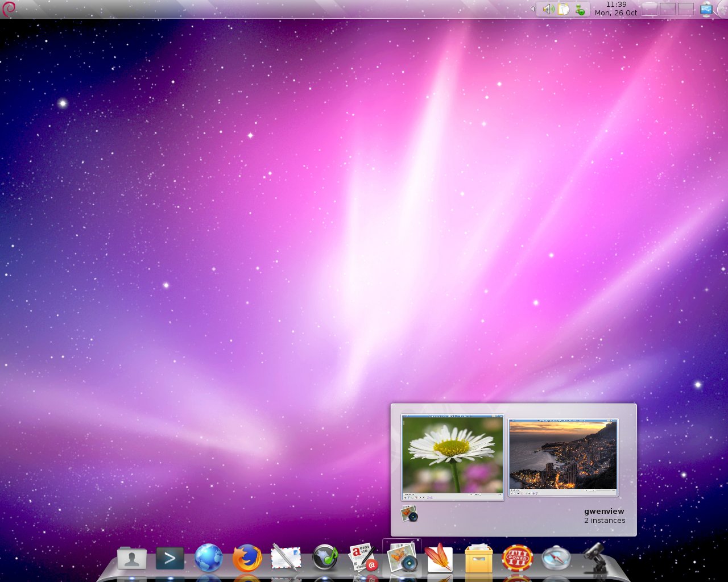
Task: Select the coastal city Gwenview window preview
Action: [x=563, y=457]
